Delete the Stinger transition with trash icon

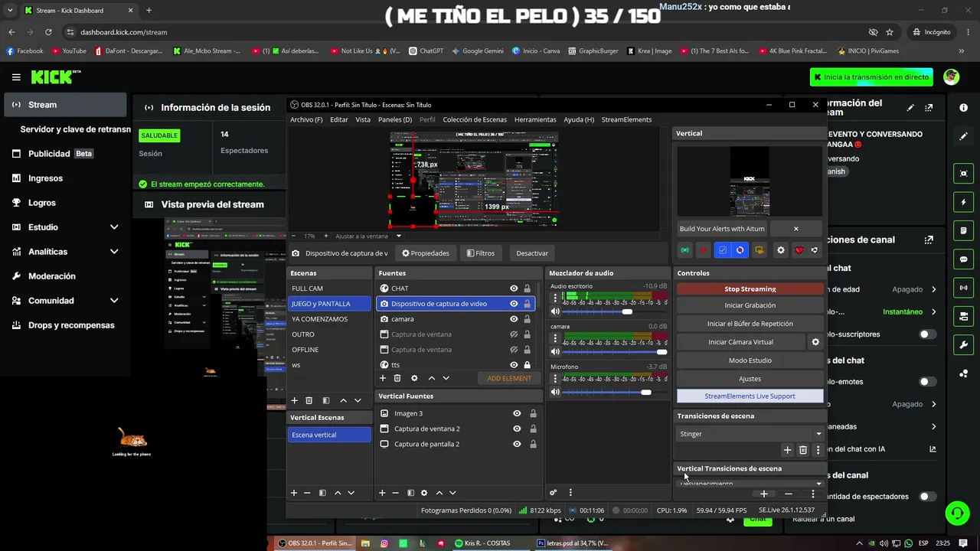803,450
